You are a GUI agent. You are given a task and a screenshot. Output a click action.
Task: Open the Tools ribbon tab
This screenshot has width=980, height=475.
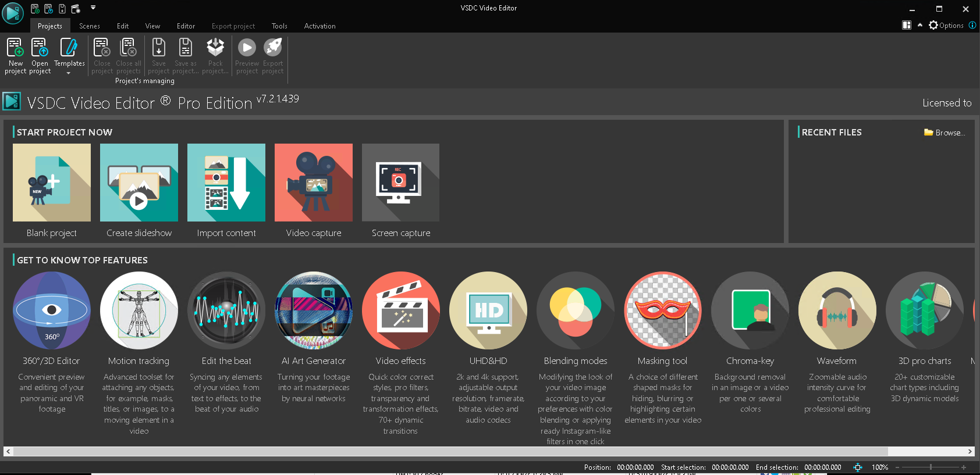(x=279, y=26)
